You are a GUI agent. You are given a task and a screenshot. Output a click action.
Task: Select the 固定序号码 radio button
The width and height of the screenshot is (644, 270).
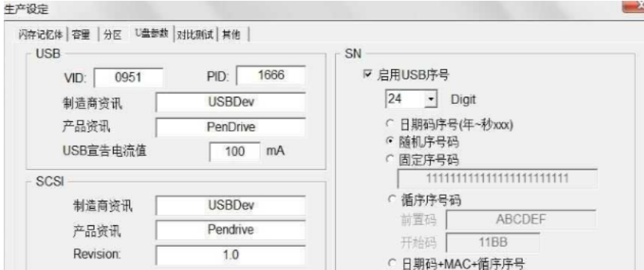(x=390, y=160)
